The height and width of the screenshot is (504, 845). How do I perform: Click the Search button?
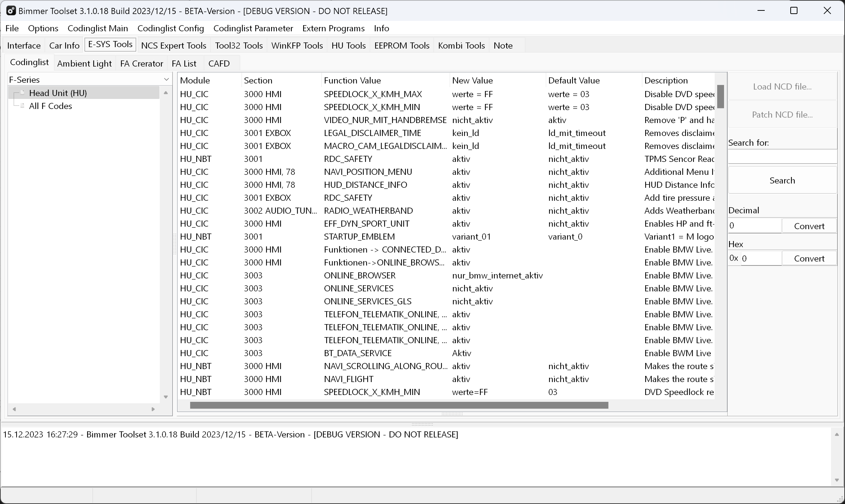782,180
